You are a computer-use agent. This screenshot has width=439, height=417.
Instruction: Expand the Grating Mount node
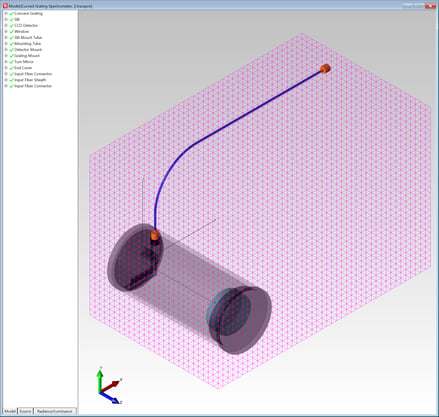click(x=6, y=55)
